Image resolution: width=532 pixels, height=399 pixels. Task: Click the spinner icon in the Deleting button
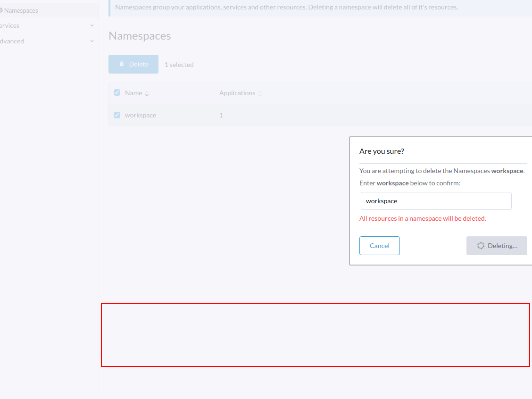[x=481, y=245]
